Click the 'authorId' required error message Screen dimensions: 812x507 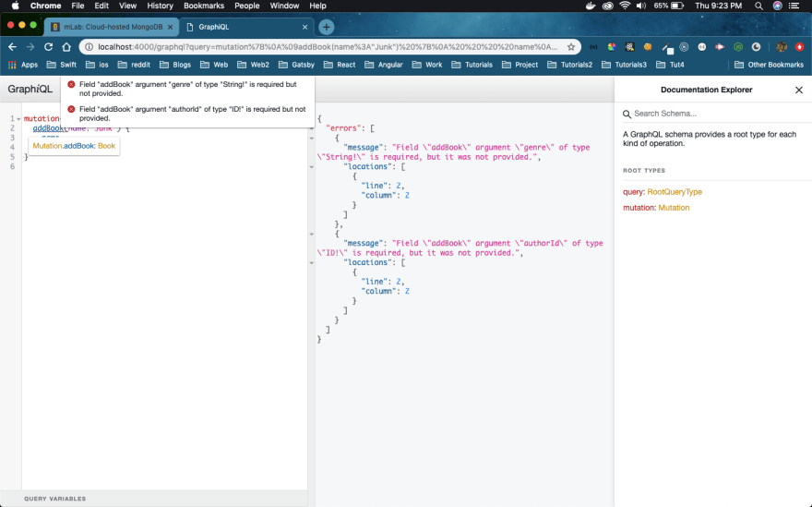(x=192, y=114)
